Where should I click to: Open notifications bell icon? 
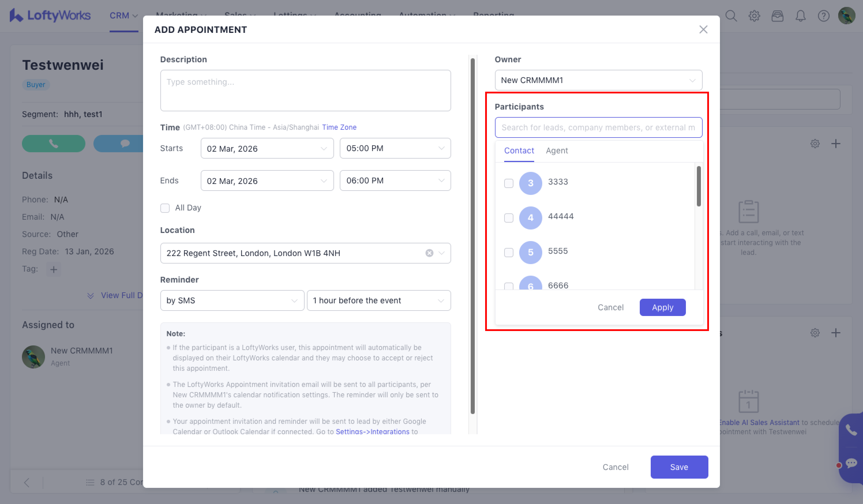800,16
